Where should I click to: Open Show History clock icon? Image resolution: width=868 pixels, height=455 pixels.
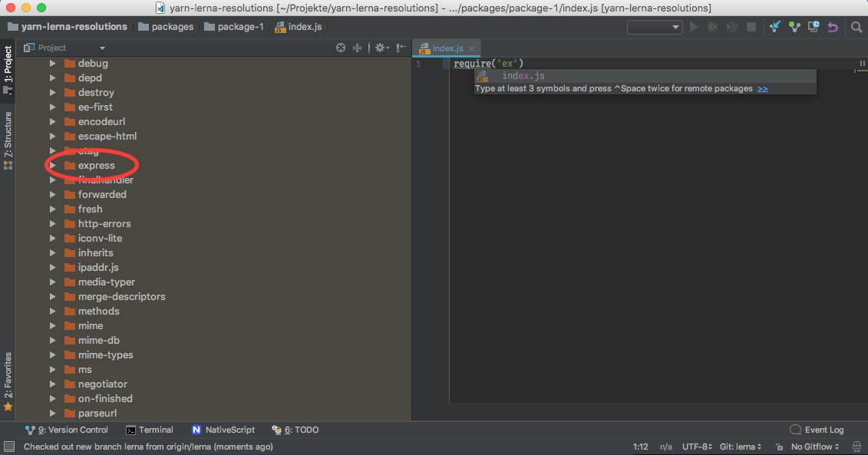(x=814, y=27)
